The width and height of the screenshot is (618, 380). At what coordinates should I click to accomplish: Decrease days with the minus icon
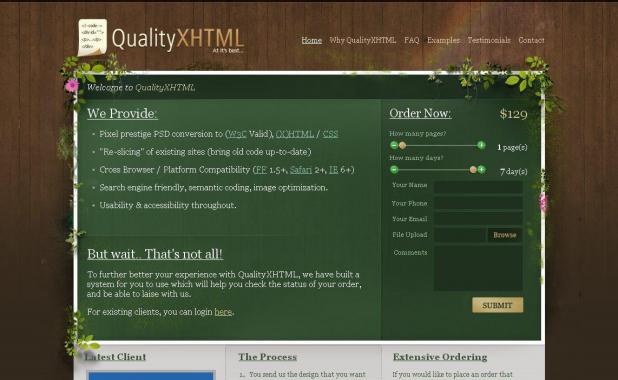click(x=394, y=170)
